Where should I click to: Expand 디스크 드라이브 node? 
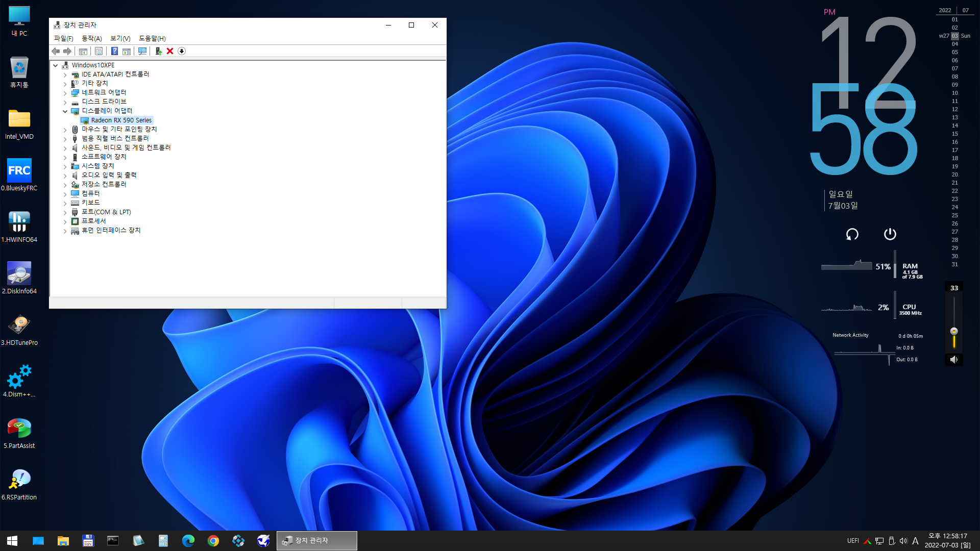[x=65, y=102]
